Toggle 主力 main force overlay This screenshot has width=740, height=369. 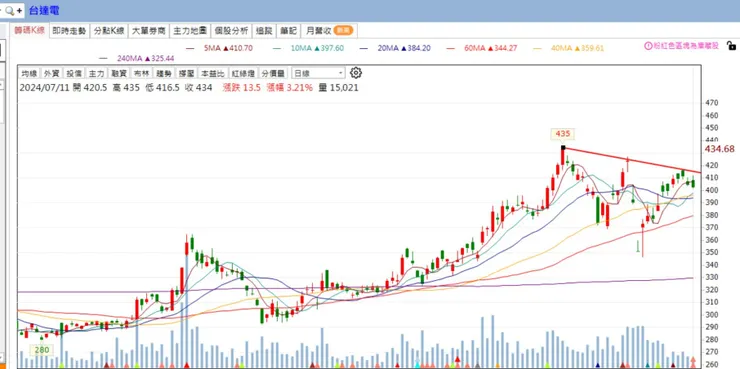(96, 73)
